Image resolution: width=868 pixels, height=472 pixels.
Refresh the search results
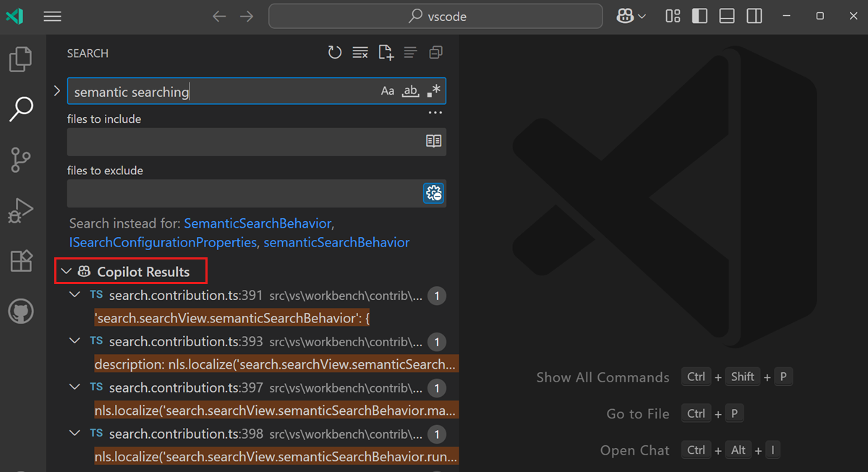click(x=335, y=53)
